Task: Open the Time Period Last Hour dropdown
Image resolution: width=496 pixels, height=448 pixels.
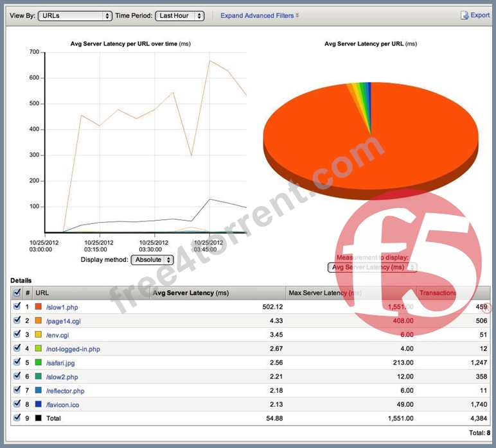Action: click(x=180, y=16)
